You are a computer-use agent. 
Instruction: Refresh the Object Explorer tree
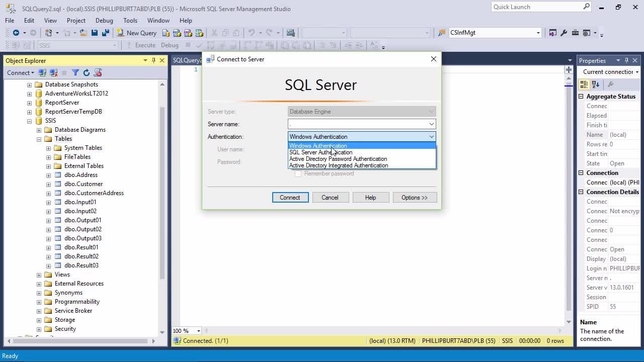[86, 73]
